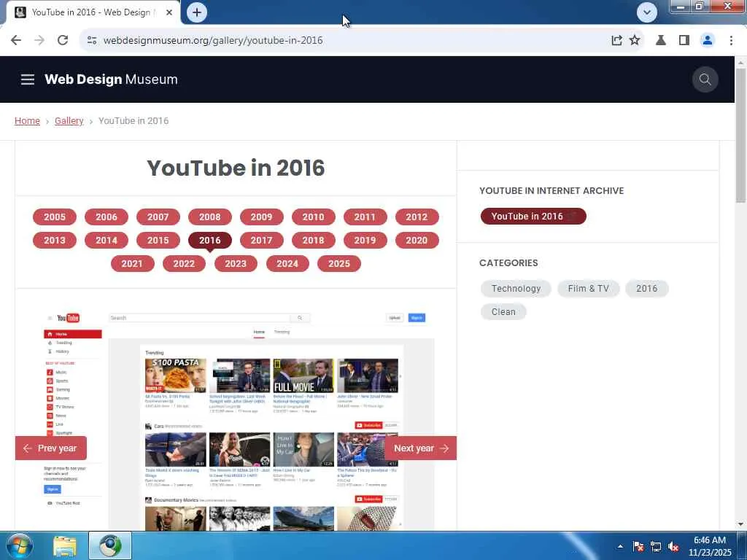Bookmark this page with star icon
Image resolution: width=747 pixels, height=560 pixels.
click(635, 41)
